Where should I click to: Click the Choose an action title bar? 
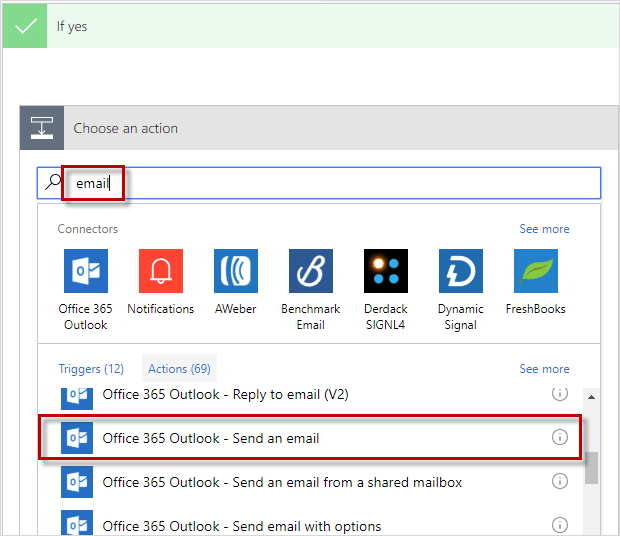point(319,128)
